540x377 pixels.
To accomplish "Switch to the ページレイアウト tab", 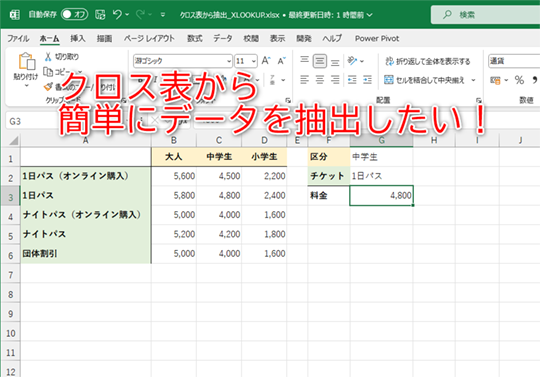I will 149,38.
